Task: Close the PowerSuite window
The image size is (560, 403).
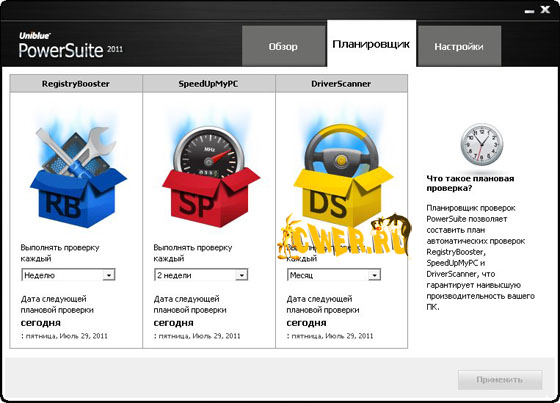Action: [545, 10]
